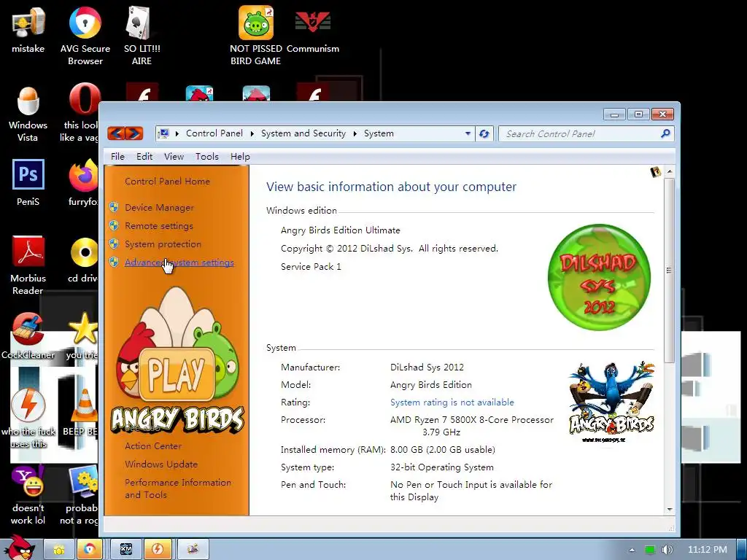
Task: Click the Angry Birds Start button
Action: (19, 548)
